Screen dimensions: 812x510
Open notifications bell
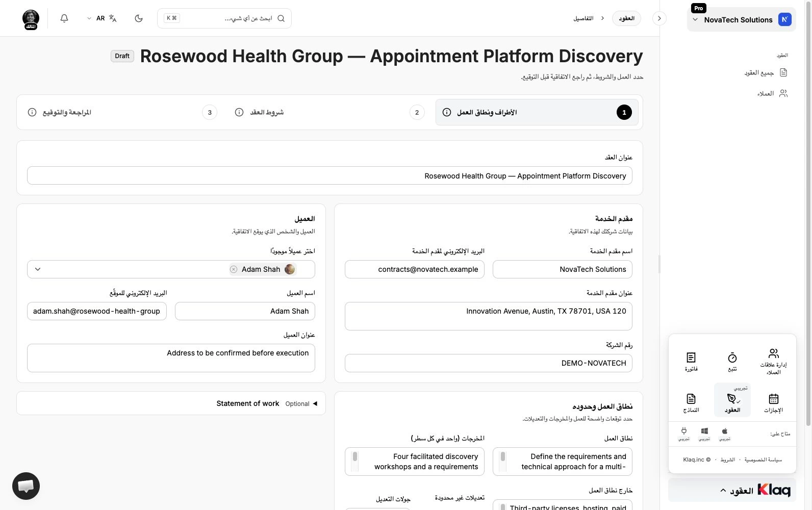point(64,18)
